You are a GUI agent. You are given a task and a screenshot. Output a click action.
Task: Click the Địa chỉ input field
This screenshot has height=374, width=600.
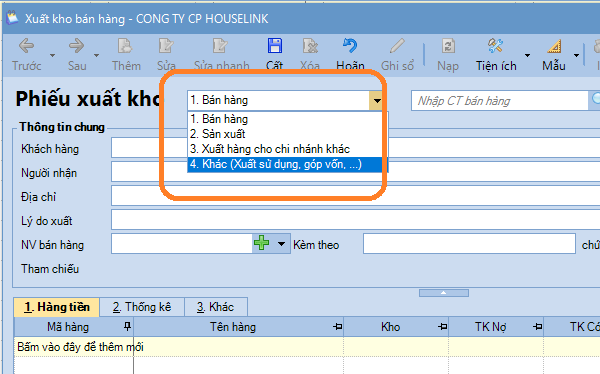pos(355,196)
